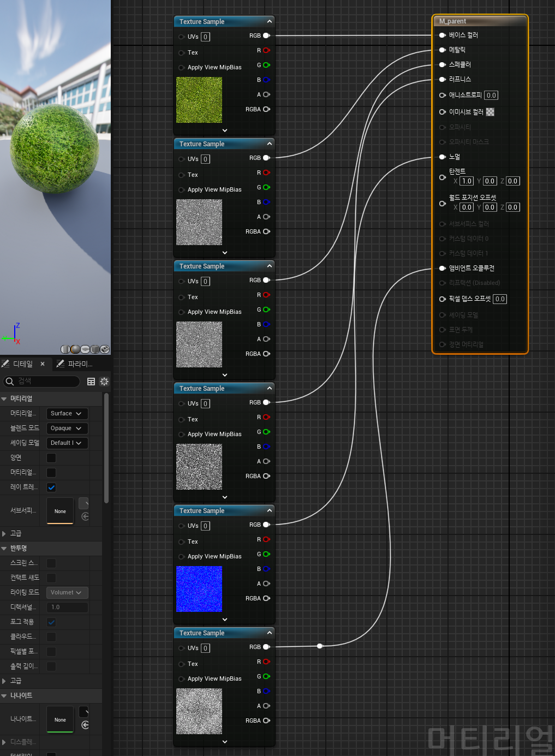The width and height of the screenshot is (555, 756).
Task: Click RGBA output pin of last Texture Sample
Action: click(x=266, y=721)
